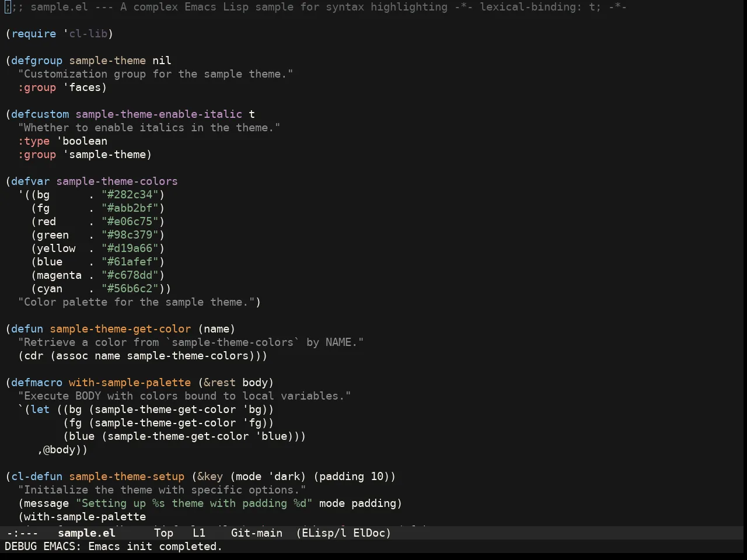Viewport: 747px width, 560px height.
Task: Click the docstring 'Initialize the theme with specific options.'
Action: click(162, 490)
